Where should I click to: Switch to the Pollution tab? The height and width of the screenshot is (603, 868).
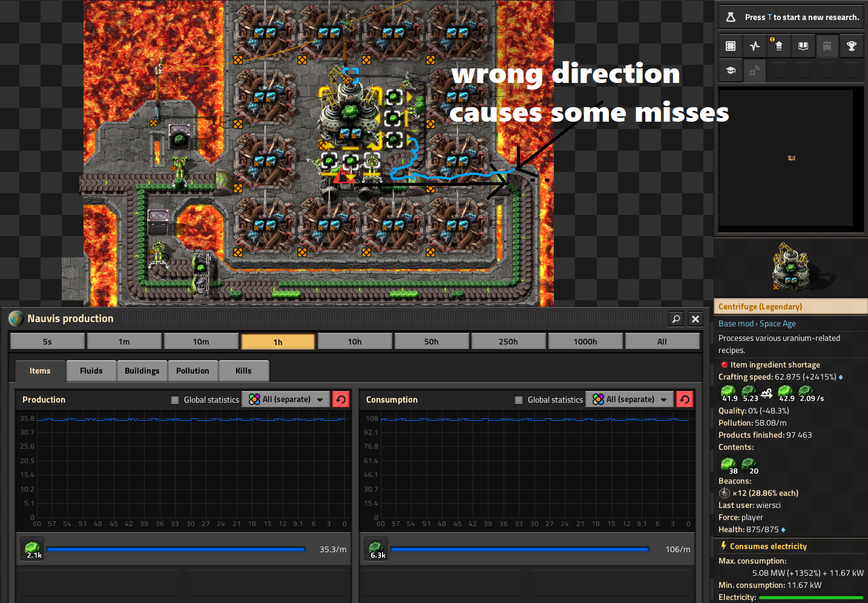(192, 371)
